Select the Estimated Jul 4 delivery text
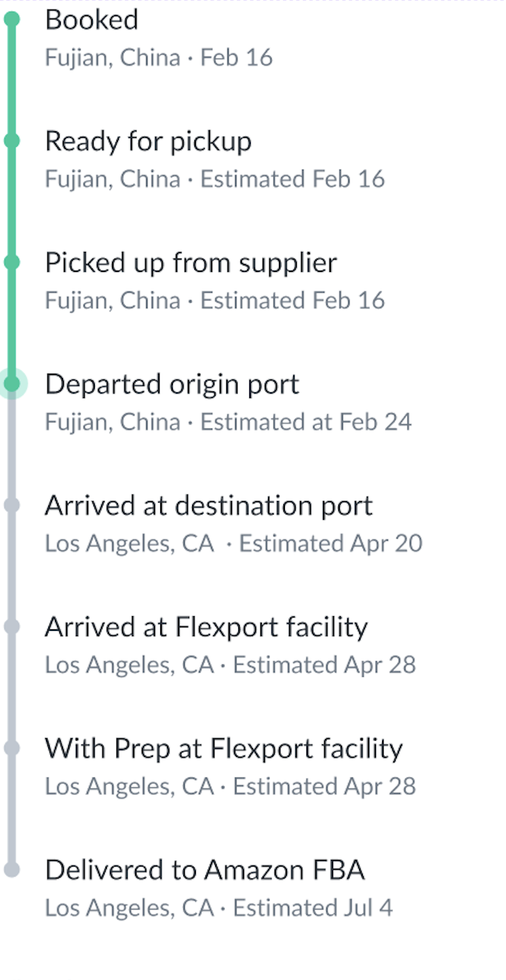506x980 pixels. (x=312, y=908)
